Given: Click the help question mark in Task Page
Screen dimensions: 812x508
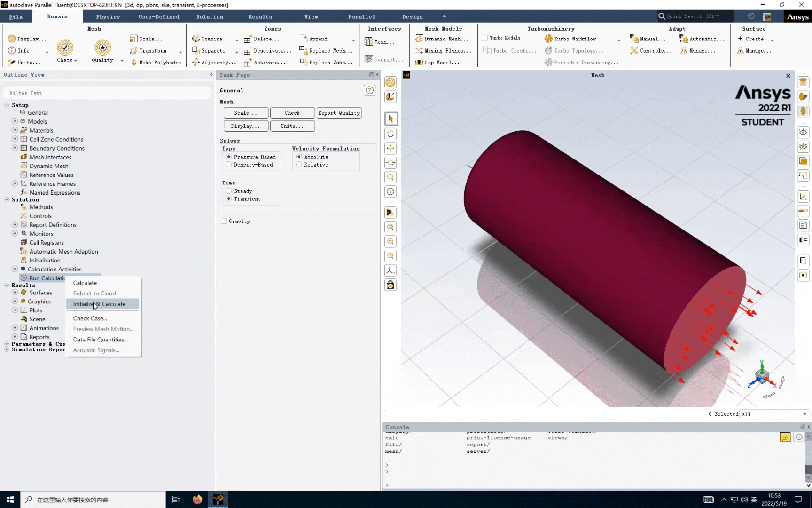Looking at the screenshot, I should pos(370,90).
